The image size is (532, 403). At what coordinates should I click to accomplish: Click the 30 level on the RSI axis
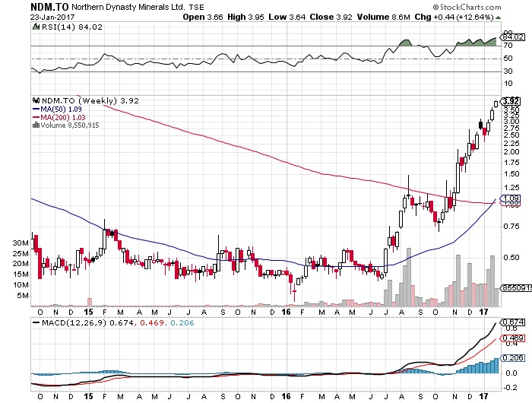[508, 71]
